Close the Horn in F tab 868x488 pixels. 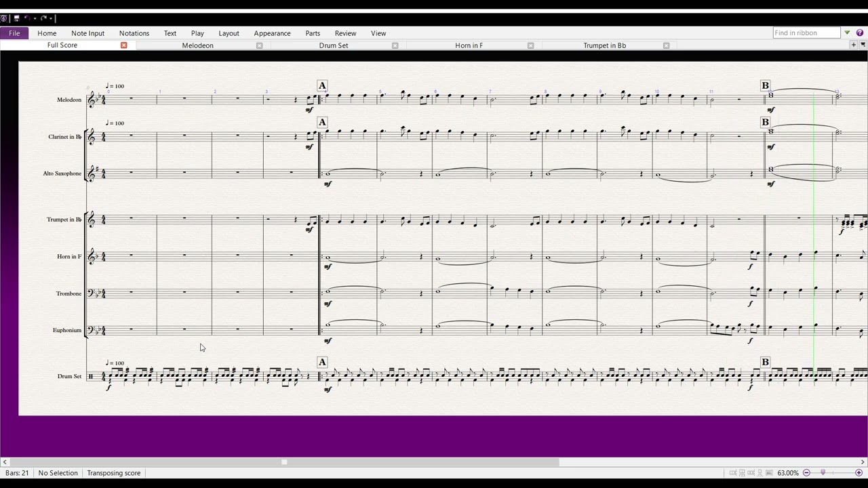click(x=530, y=45)
